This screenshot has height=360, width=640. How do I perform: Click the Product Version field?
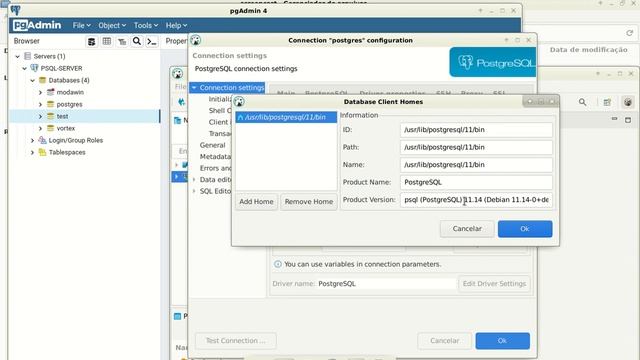(x=476, y=200)
